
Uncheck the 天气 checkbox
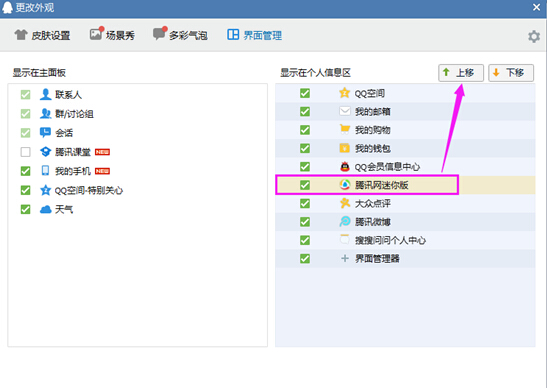click(x=25, y=209)
